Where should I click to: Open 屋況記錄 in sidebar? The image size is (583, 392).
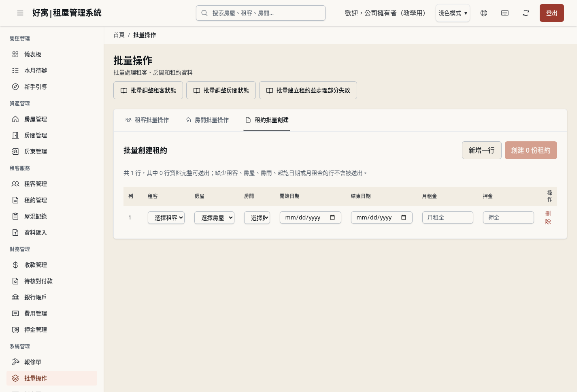coord(52,216)
